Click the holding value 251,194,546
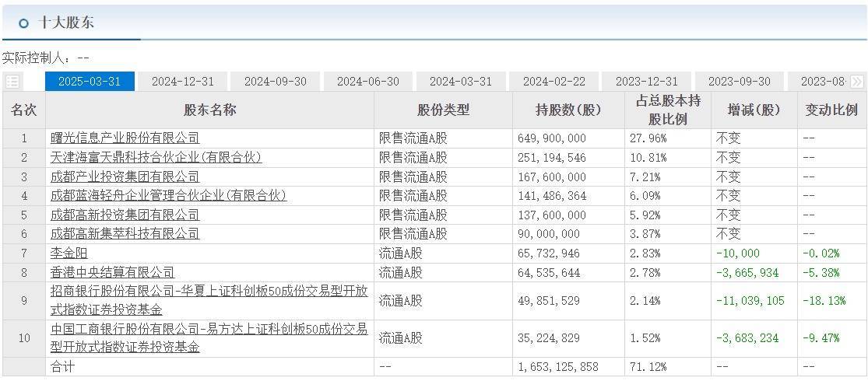The image size is (868, 381). click(x=552, y=158)
